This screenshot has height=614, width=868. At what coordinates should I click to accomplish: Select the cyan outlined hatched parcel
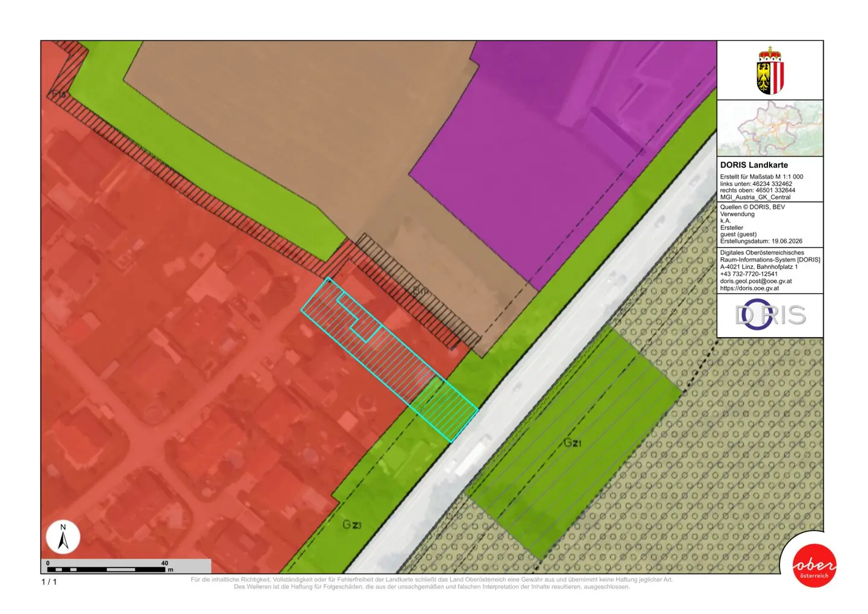tap(389, 359)
